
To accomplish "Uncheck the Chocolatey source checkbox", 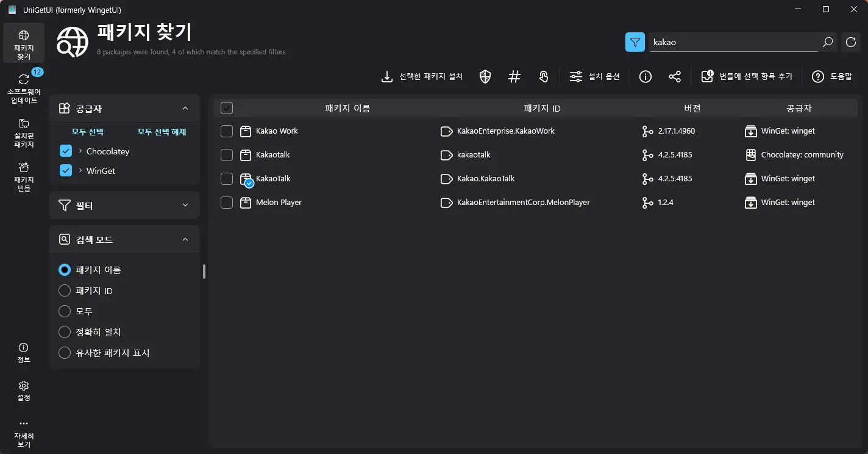I will click(66, 151).
